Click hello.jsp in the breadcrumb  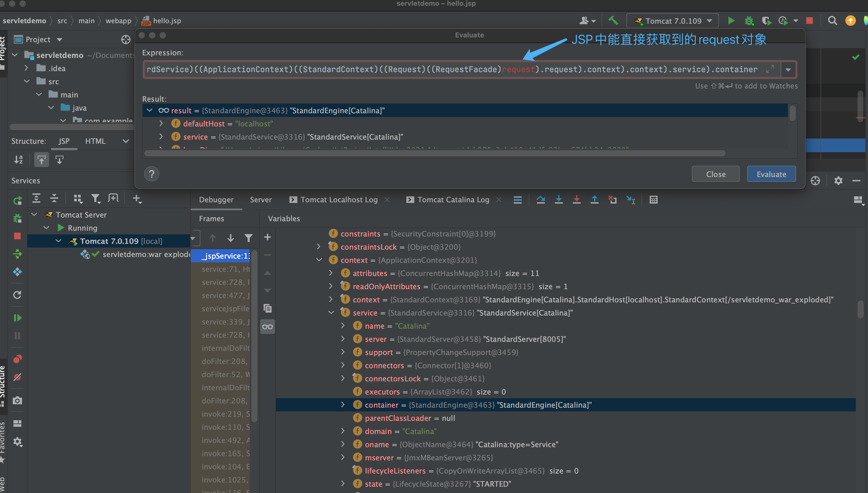[x=162, y=21]
